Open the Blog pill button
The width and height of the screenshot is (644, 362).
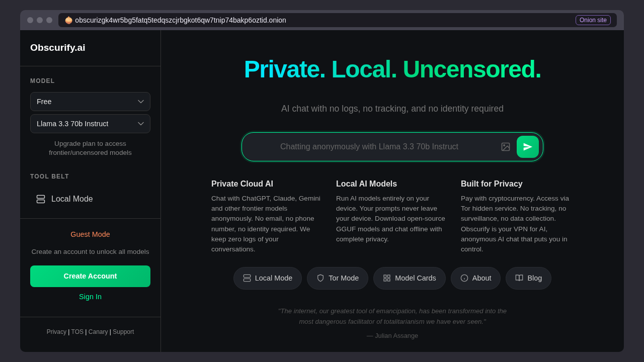point(528,278)
